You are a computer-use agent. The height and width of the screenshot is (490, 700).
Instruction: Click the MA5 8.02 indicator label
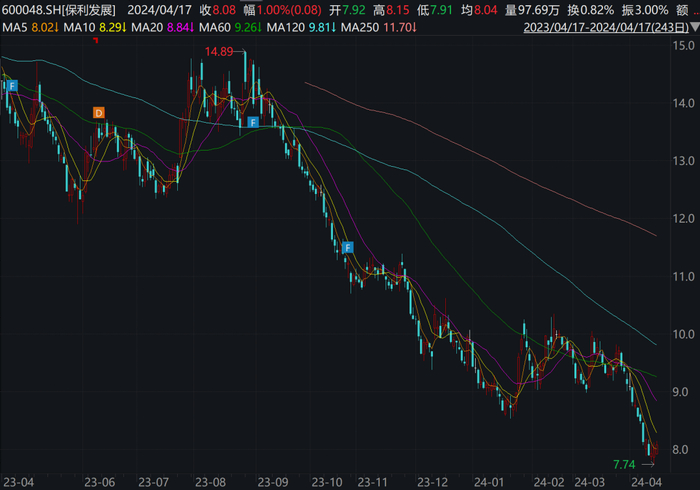30,28
